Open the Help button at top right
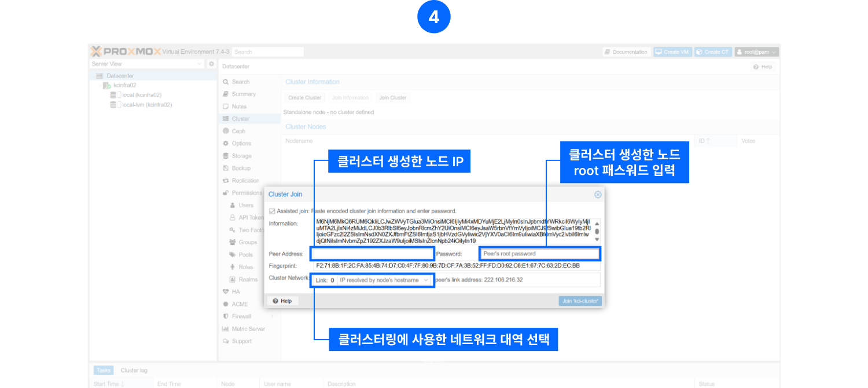Viewport: 868px width, 388px height. pyautogui.click(x=763, y=67)
